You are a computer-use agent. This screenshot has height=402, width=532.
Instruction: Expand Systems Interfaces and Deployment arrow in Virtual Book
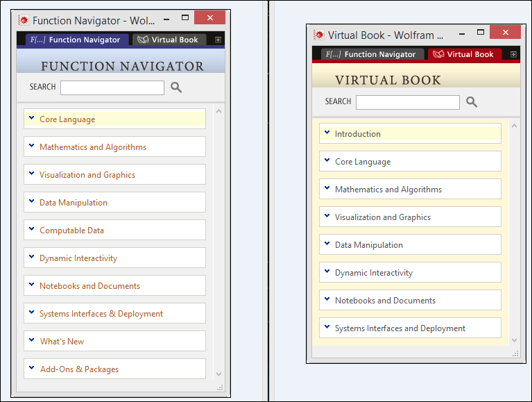point(327,327)
